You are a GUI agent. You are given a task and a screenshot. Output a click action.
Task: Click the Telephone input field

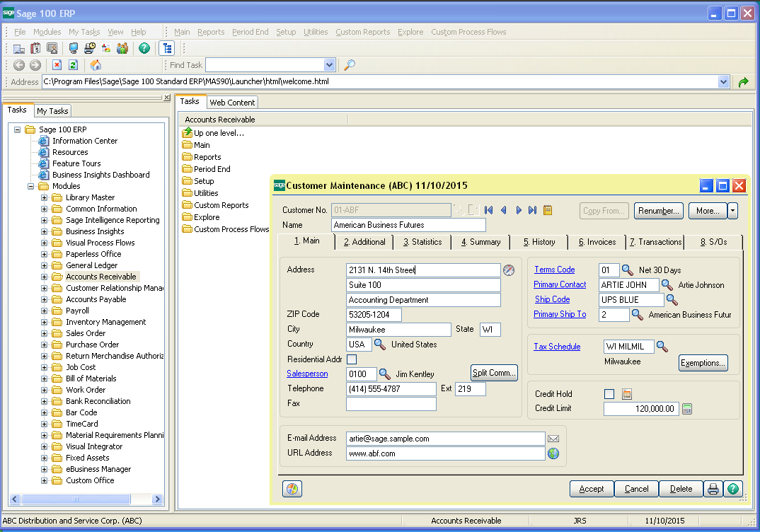pos(391,389)
